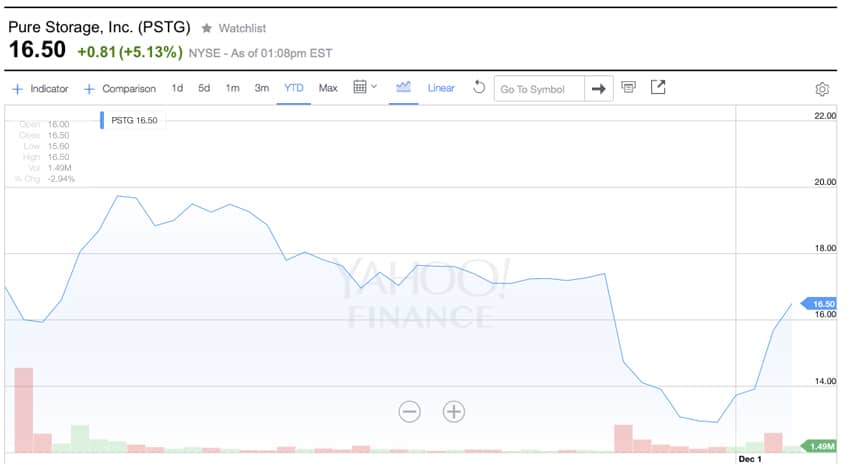Open the calendar date range dropdown
This screenshot has width=850, height=467.
point(365,88)
